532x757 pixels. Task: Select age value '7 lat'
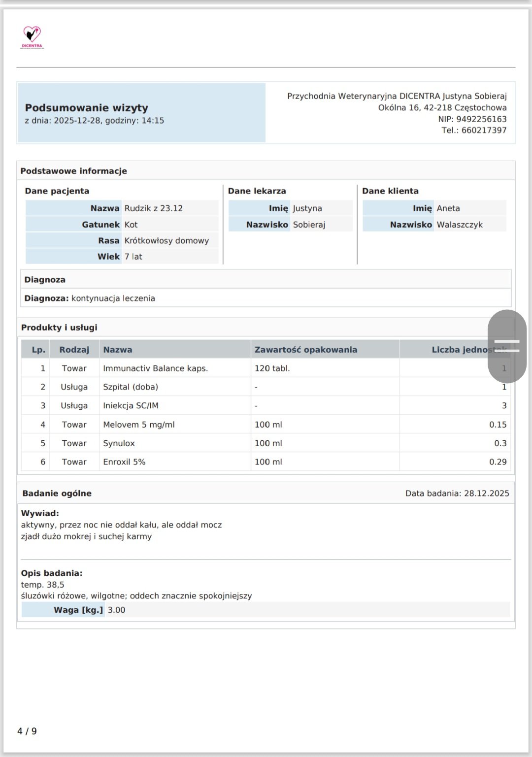[133, 257]
